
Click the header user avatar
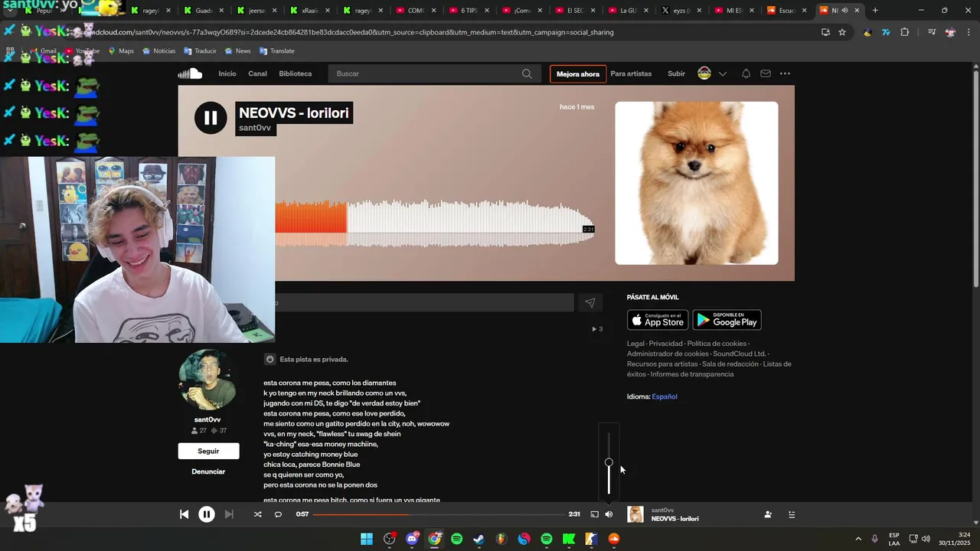(704, 73)
